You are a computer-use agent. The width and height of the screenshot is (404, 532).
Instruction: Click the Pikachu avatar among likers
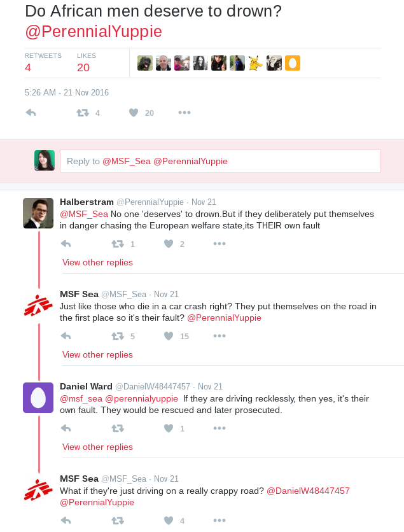point(256,63)
